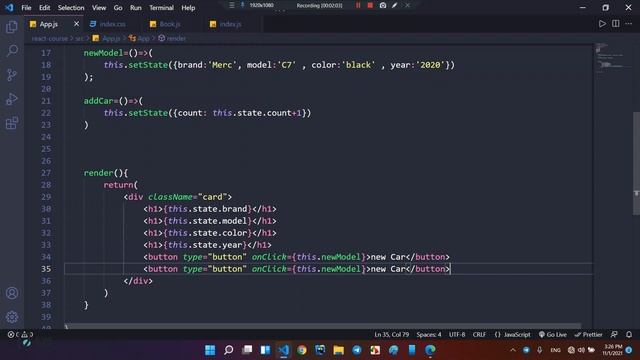Viewport: 640px width, 360px height.
Task: Open the File menu
Action: tap(26, 8)
